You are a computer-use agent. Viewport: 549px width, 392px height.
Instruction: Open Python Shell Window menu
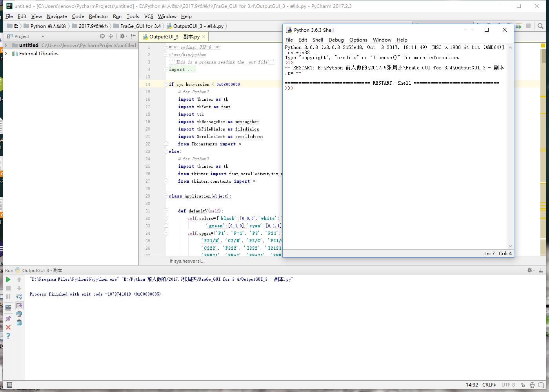coord(382,40)
